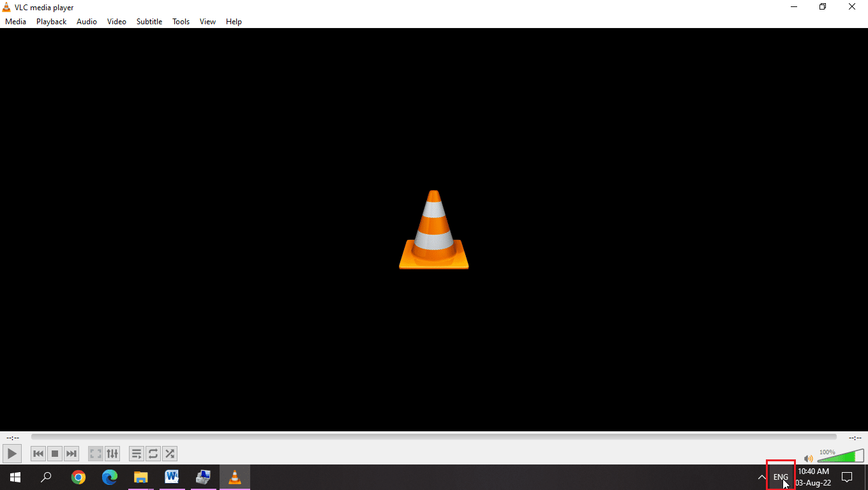Switch to Microsoft Word on the taskbar
This screenshot has height=490, width=868.
pyautogui.click(x=172, y=477)
